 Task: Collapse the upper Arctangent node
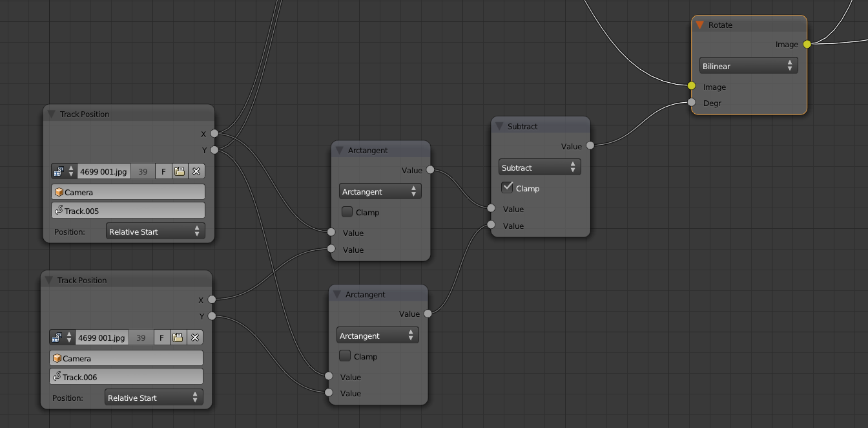[340, 150]
